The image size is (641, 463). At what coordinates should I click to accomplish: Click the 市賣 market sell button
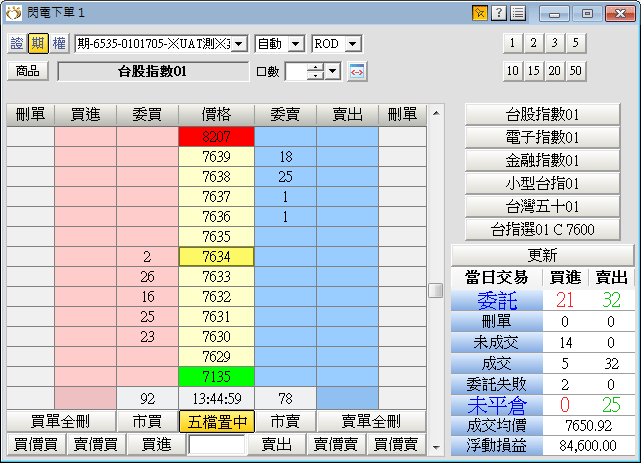[285, 422]
